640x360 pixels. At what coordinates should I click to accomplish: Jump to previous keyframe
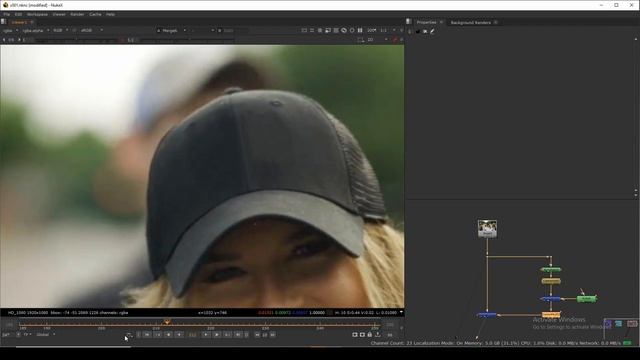[158, 335]
